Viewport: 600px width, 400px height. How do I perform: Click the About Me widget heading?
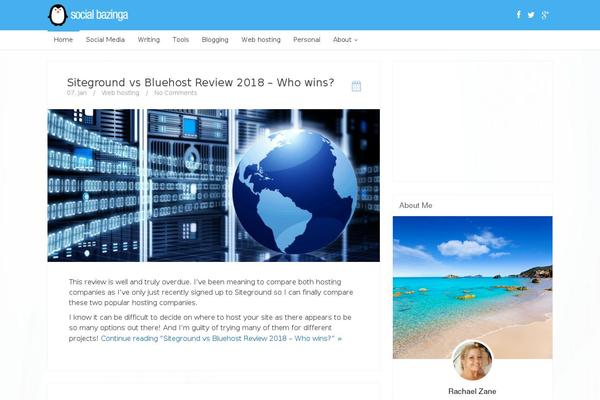(x=416, y=205)
